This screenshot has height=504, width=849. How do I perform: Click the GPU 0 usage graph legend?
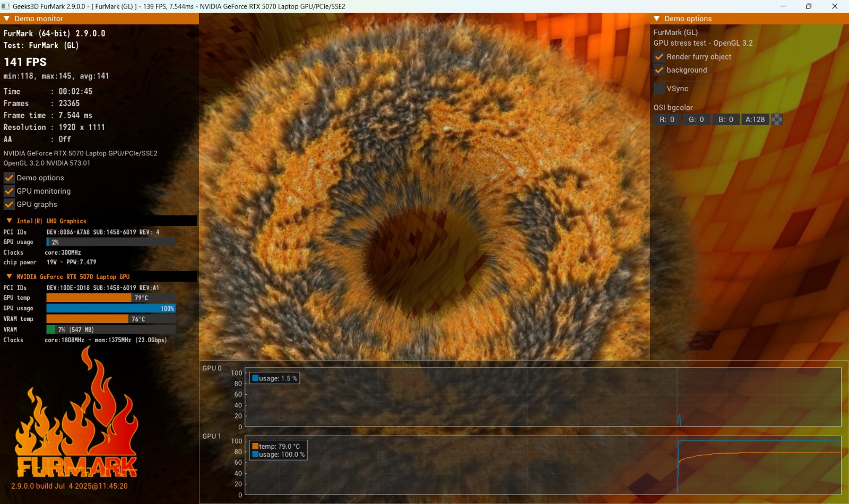pyautogui.click(x=274, y=378)
